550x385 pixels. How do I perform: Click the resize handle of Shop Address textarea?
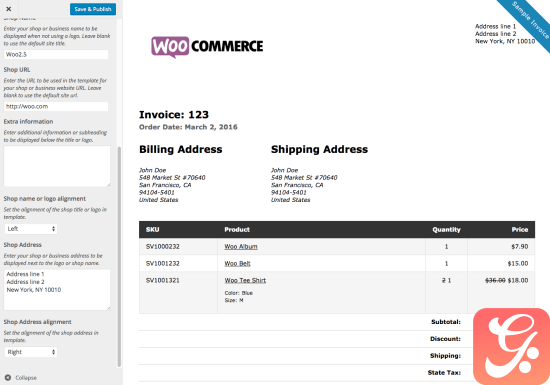coord(108,308)
